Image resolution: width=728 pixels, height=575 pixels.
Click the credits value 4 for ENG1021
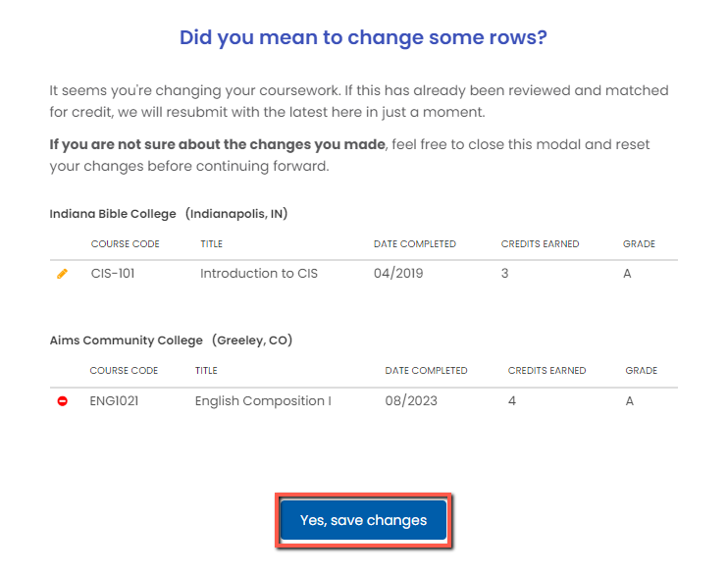point(512,401)
